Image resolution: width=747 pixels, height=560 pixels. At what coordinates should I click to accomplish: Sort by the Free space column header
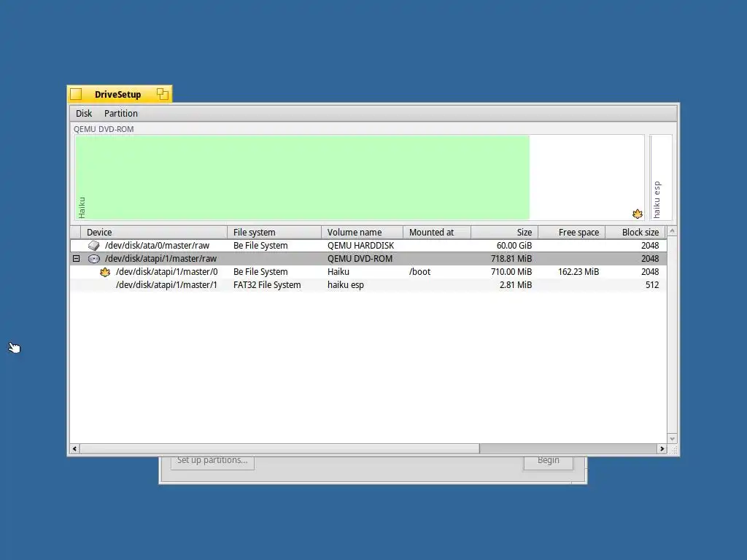click(572, 233)
